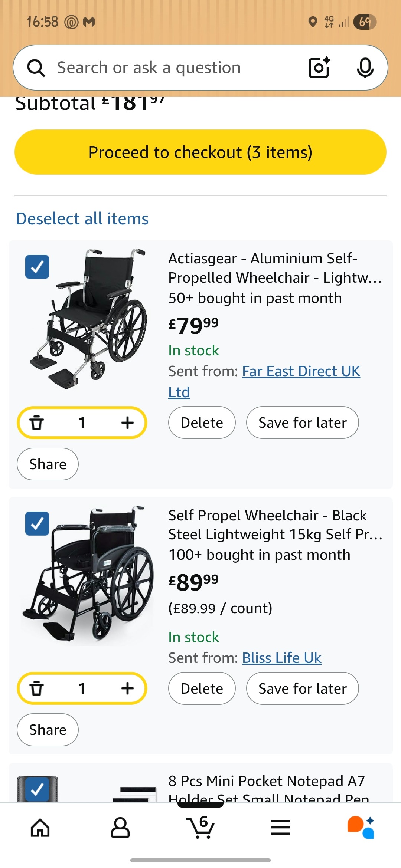Increase Actiasgear wheelchair quantity with plus
The width and height of the screenshot is (401, 868).
(127, 423)
